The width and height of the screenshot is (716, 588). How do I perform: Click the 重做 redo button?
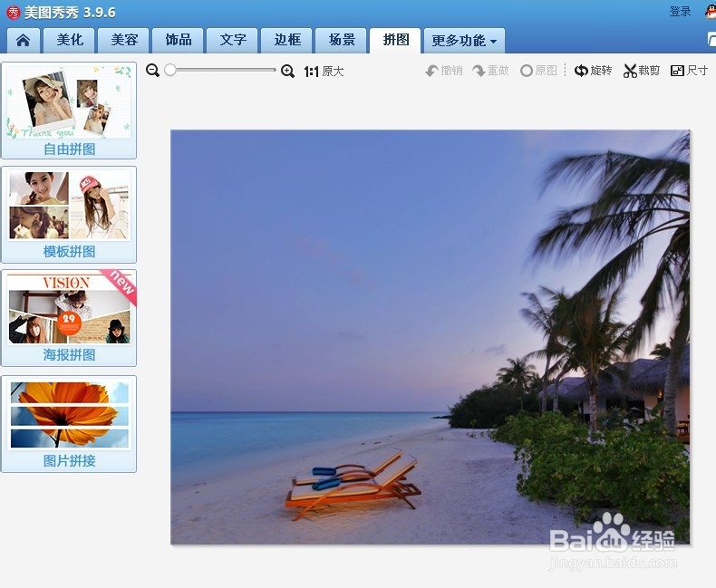[490, 71]
